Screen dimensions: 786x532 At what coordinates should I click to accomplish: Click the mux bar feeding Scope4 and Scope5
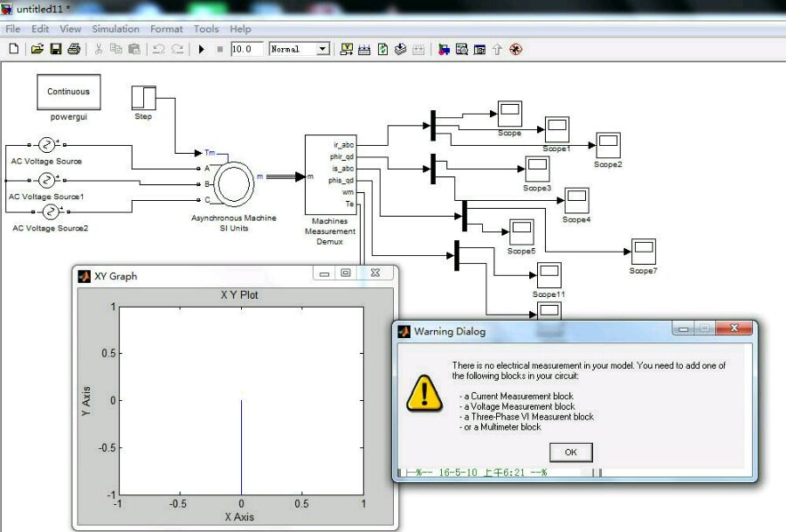(x=465, y=216)
